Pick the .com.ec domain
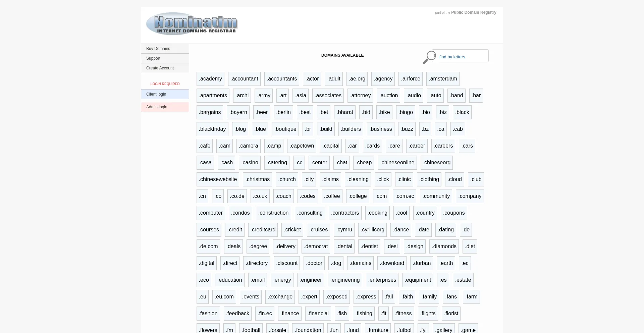 (405, 196)
